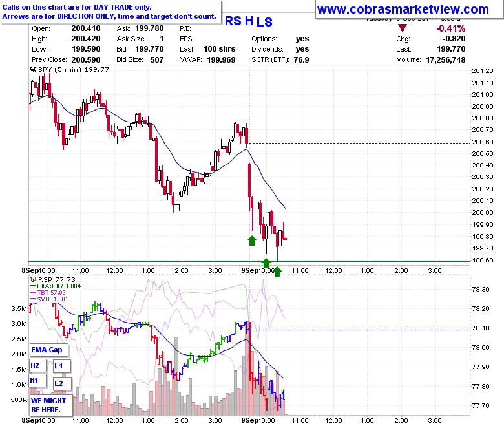Click the SPY (5 min) 199.77 title
Viewport: 504px width, 426px height.
click(x=74, y=69)
